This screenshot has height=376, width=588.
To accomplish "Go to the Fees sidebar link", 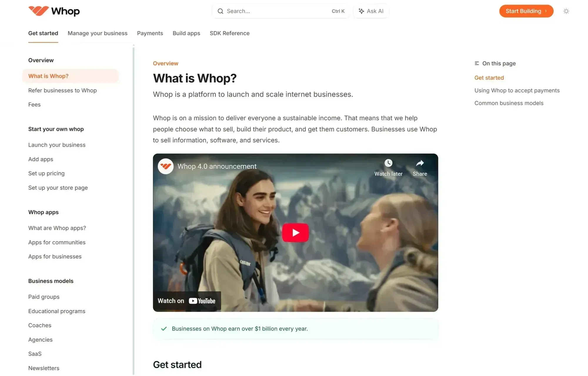I will pos(34,105).
